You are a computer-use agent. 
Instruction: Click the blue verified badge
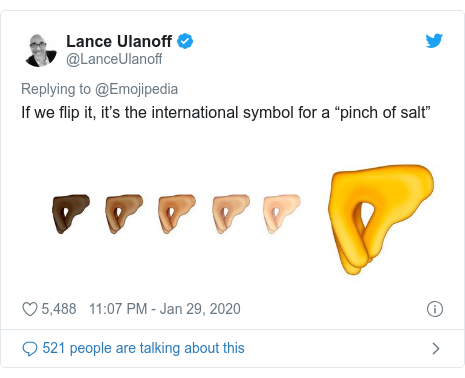click(x=185, y=41)
